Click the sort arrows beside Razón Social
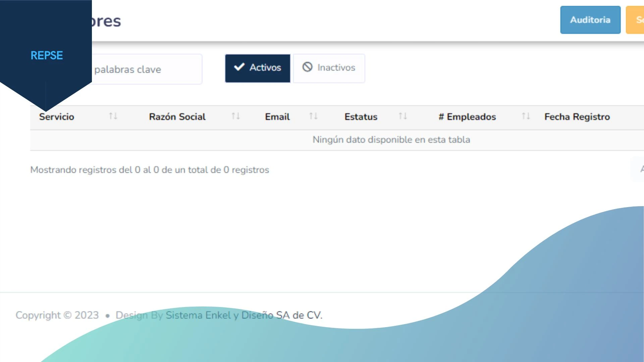644x362 pixels. tap(236, 116)
